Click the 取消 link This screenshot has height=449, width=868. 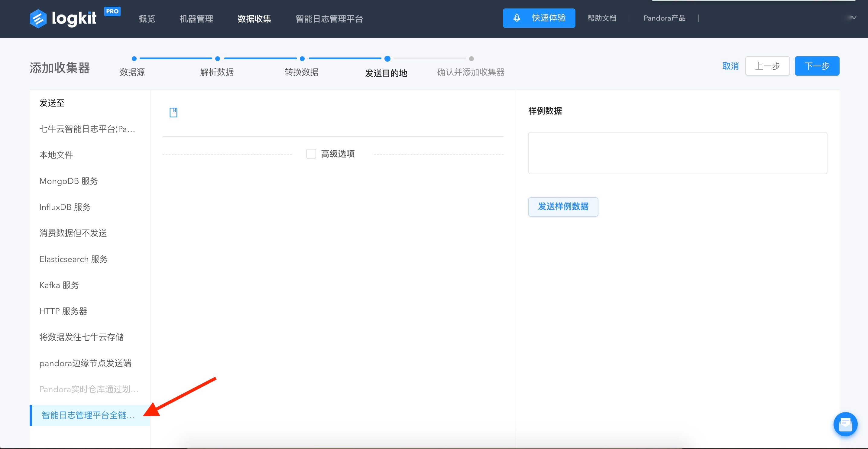coord(730,66)
